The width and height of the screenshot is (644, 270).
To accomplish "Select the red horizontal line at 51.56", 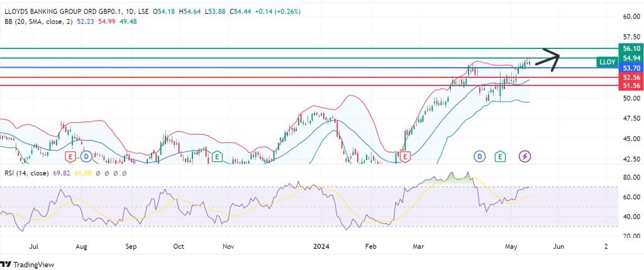I will pos(309,85).
